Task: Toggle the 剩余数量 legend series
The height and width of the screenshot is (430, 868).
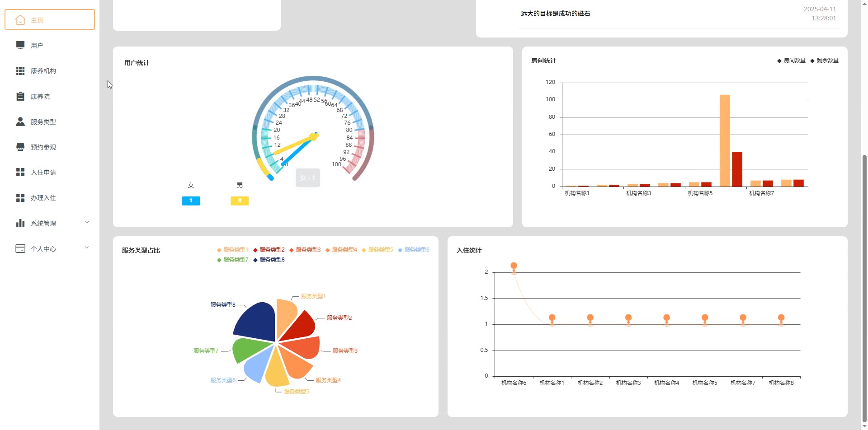Action: coord(824,61)
